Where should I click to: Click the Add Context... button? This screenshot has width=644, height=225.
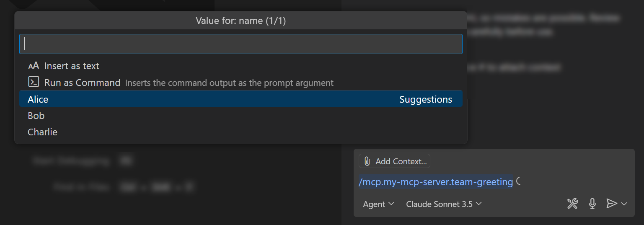[394, 161]
